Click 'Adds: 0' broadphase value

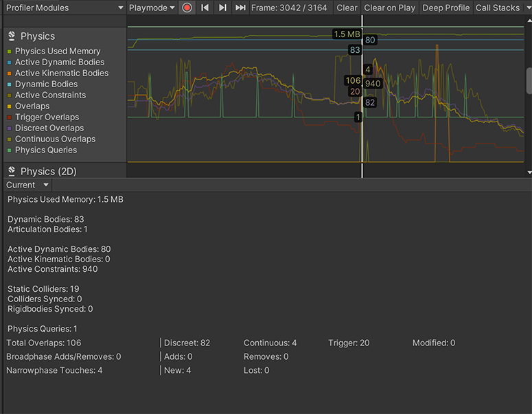click(x=178, y=356)
